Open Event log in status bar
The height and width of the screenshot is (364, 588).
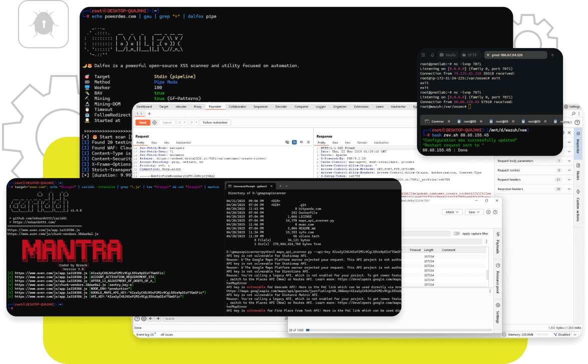146,335
